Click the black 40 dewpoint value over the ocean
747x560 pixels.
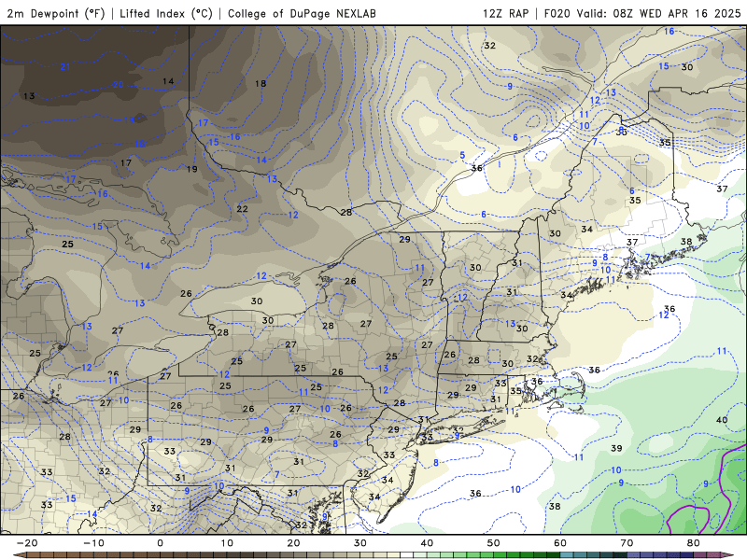[x=722, y=420]
